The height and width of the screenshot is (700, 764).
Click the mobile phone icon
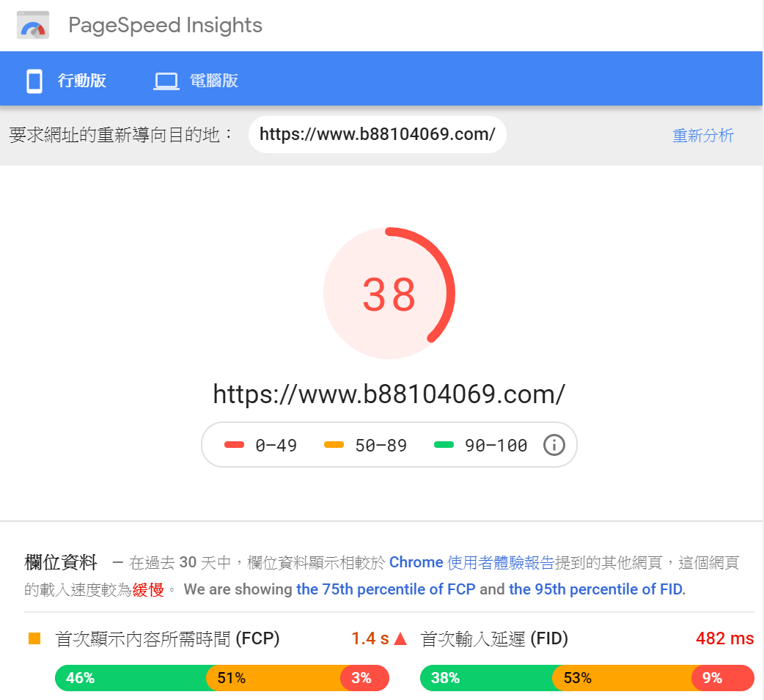tap(34, 81)
